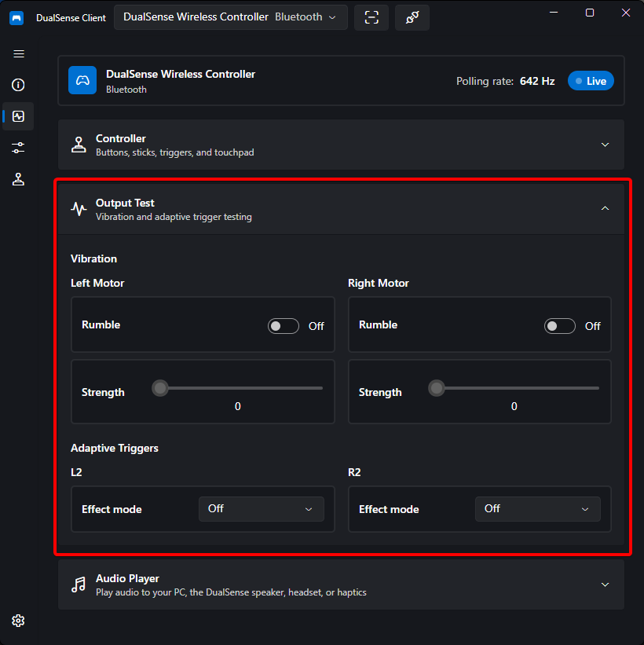Open the controller selection dropdown
The height and width of the screenshot is (645, 644).
(231, 17)
